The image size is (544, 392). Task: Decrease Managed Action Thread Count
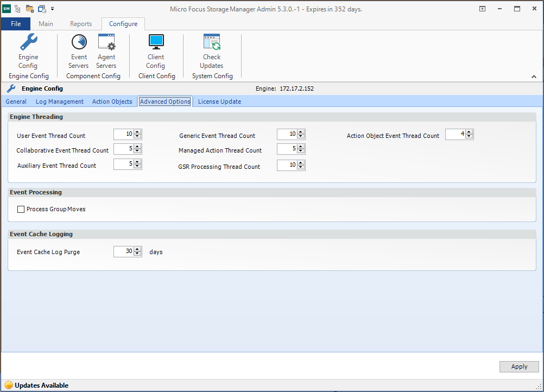301,151
